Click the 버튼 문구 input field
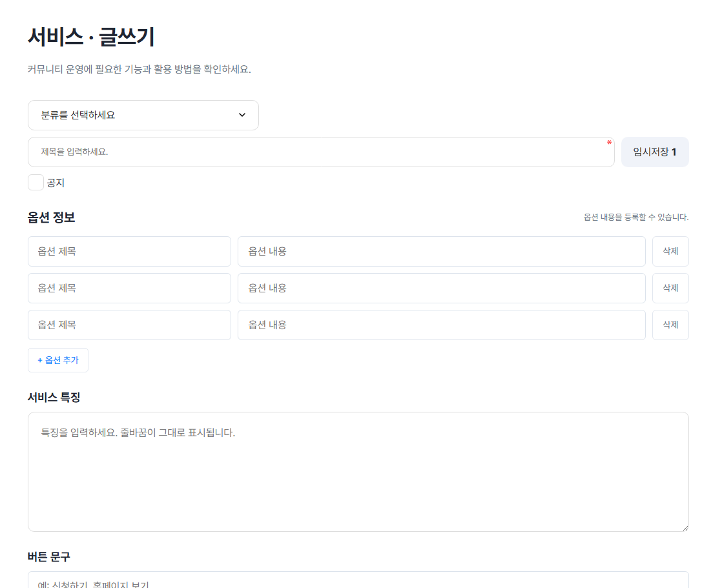Screen dimensions: 722x588 (358, 580)
